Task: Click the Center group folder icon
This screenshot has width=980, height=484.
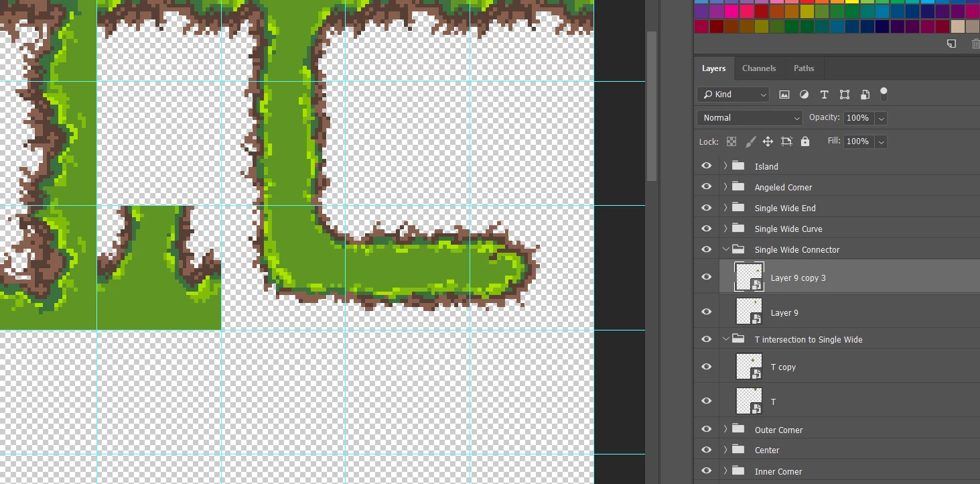Action: tap(739, 449)
